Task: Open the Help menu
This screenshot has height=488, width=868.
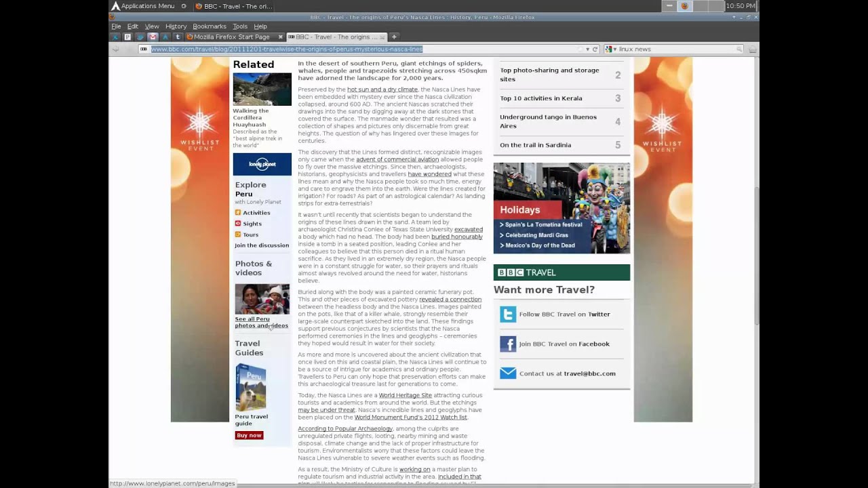Action: tap(260, 26)
